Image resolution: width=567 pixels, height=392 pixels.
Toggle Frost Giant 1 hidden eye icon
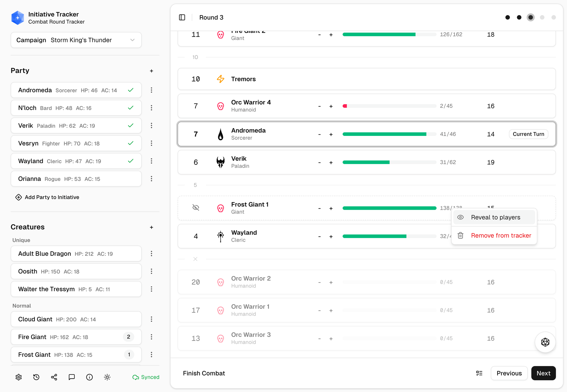(196, 208)
